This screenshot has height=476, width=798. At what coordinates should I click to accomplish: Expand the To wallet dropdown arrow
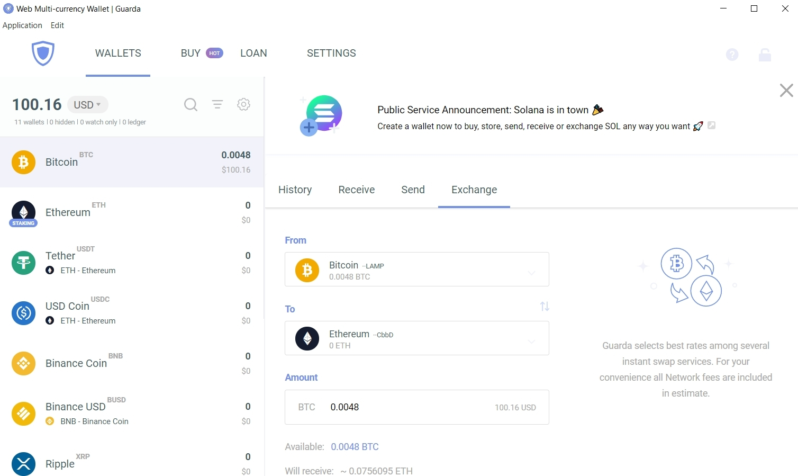(531, 342)
